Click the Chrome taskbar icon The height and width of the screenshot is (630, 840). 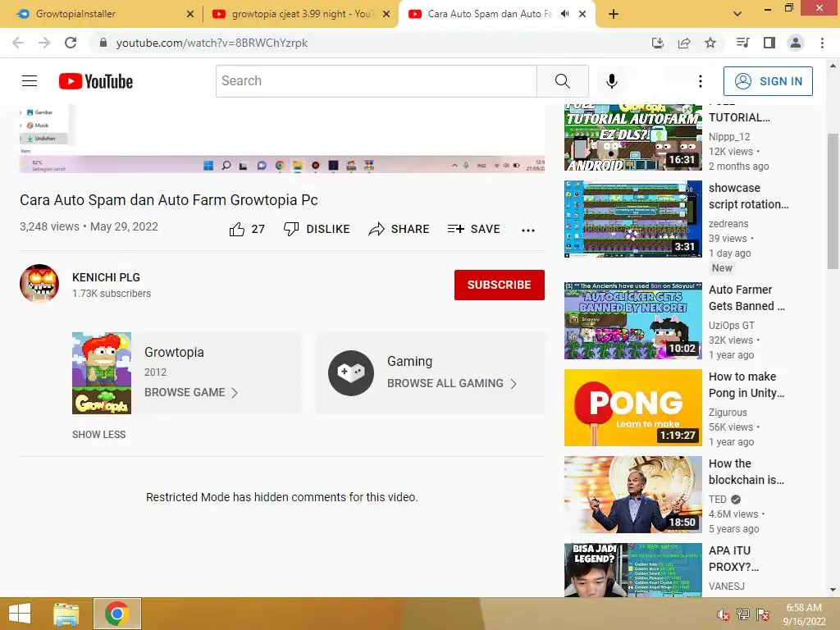pos(117,614)
